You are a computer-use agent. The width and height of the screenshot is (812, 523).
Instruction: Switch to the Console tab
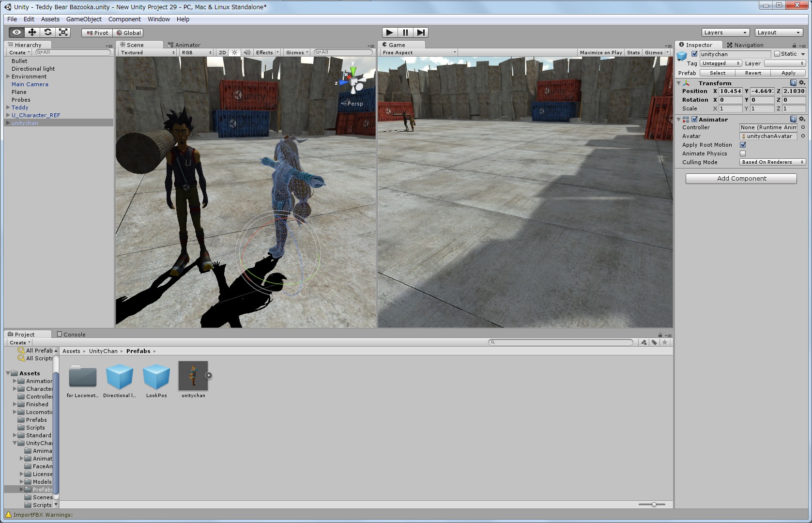74,334
